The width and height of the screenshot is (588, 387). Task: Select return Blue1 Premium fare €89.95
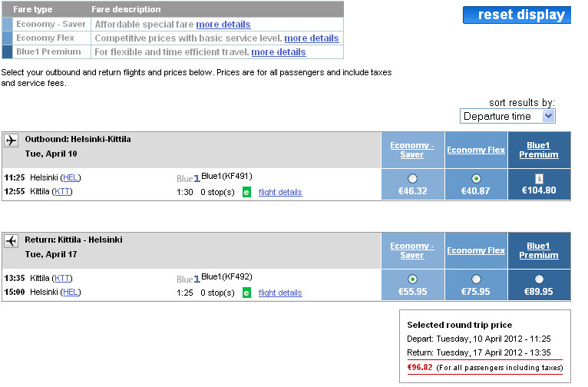point(539,279)
